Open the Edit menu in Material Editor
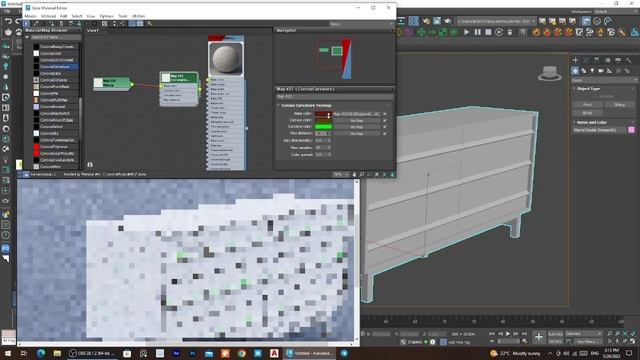640x360 pixels. tap(64, 16)
